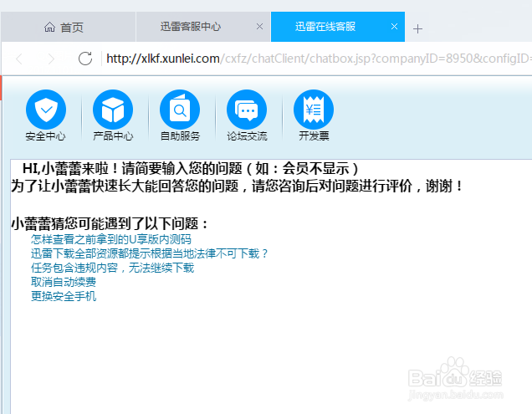
Task: Focus the address bar URL field
Action: [318, 59]
